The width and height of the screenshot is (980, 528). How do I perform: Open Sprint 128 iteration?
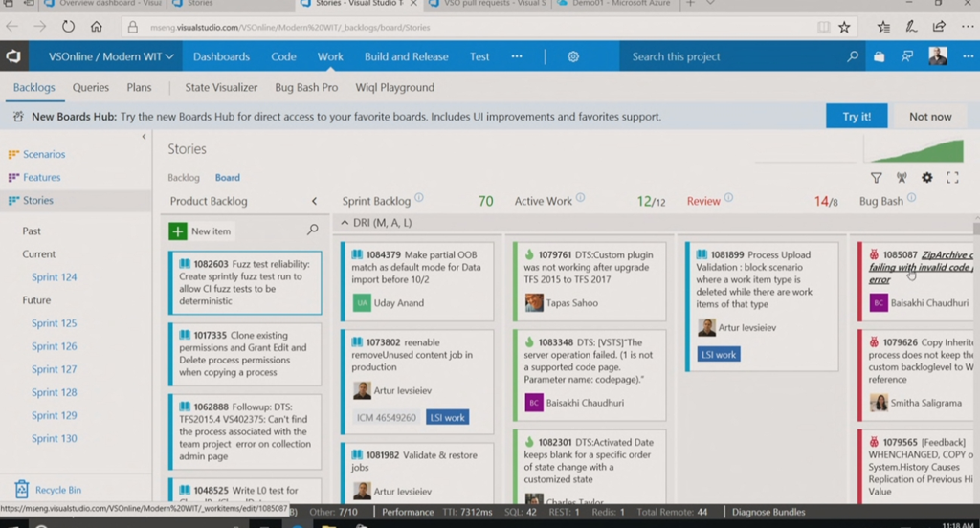coord(55,392)
